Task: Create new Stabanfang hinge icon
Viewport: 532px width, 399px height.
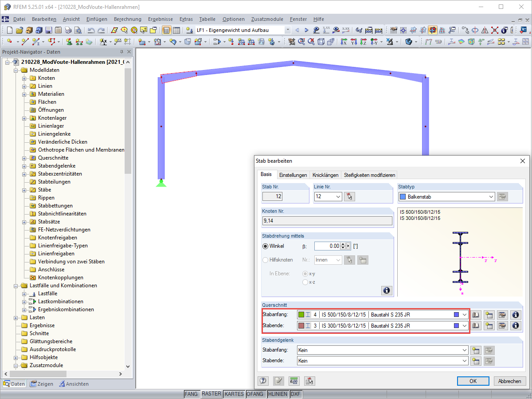Action: [476, 350]
